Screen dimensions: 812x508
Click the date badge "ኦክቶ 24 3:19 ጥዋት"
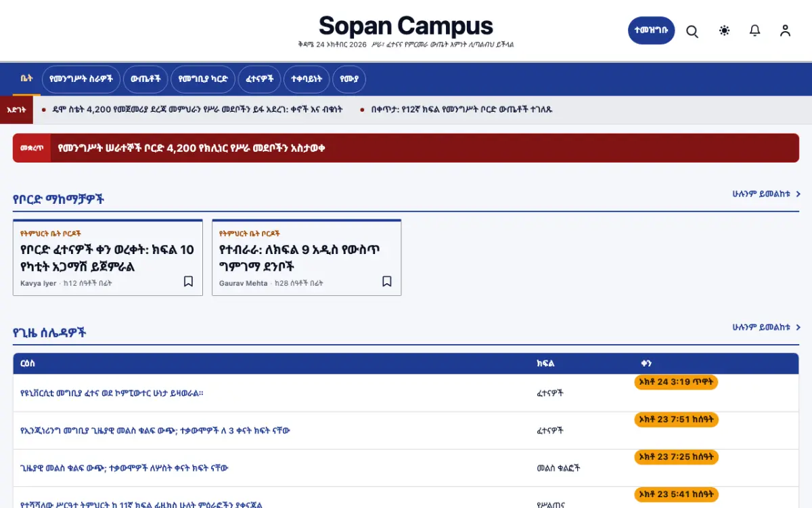click(x=676, y=382)
